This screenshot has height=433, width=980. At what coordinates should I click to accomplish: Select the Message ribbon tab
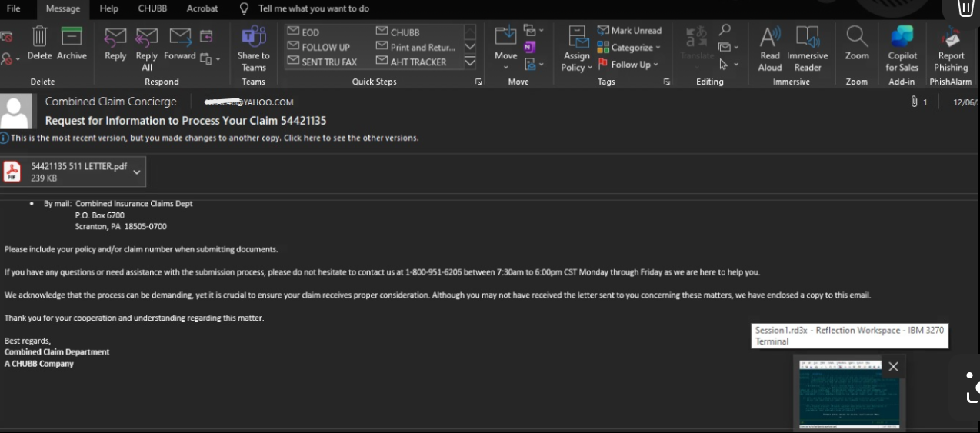[x=63, y=8]
